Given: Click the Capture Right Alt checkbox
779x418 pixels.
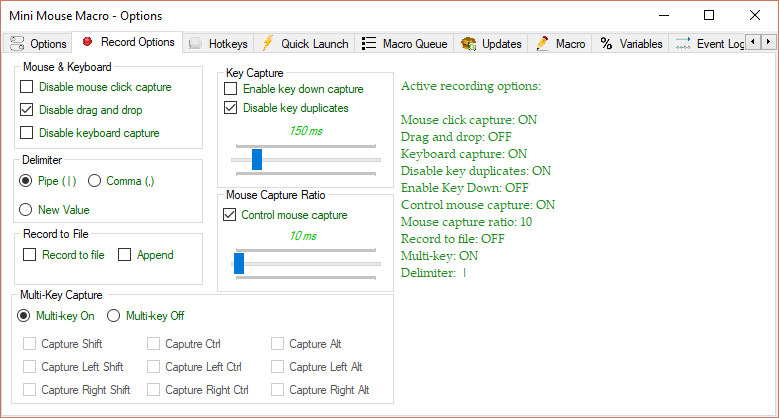Looking at the screenshot, I should pyautogui.click(x=277, y=390).
